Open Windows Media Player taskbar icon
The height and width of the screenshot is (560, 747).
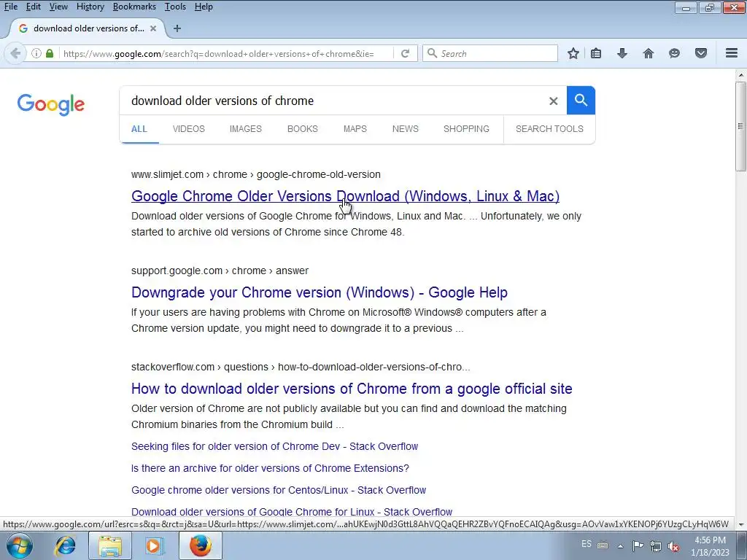(x=155, y=545)
